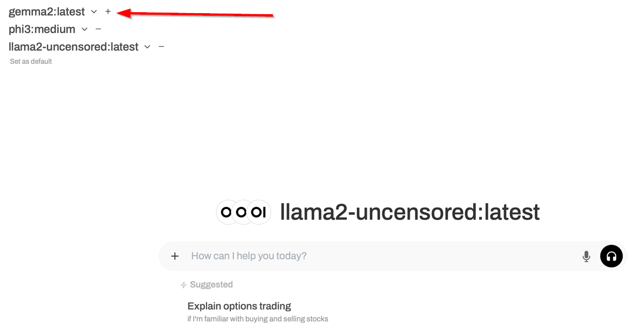The height and width of the screenshot is (327, 644).
Task: Click the Set as default link
Action: click(31, 61)
